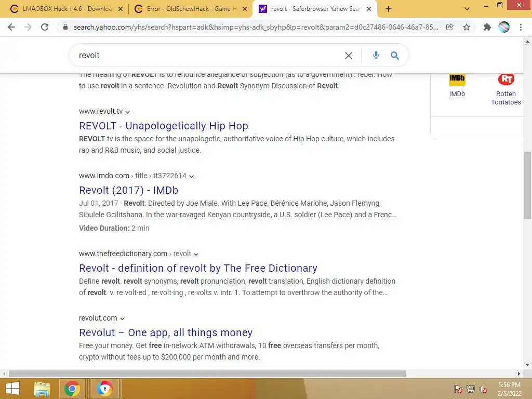Expand options arrow next to revolut.com
This screenshot has height=399, width=532.
point(123,318)
